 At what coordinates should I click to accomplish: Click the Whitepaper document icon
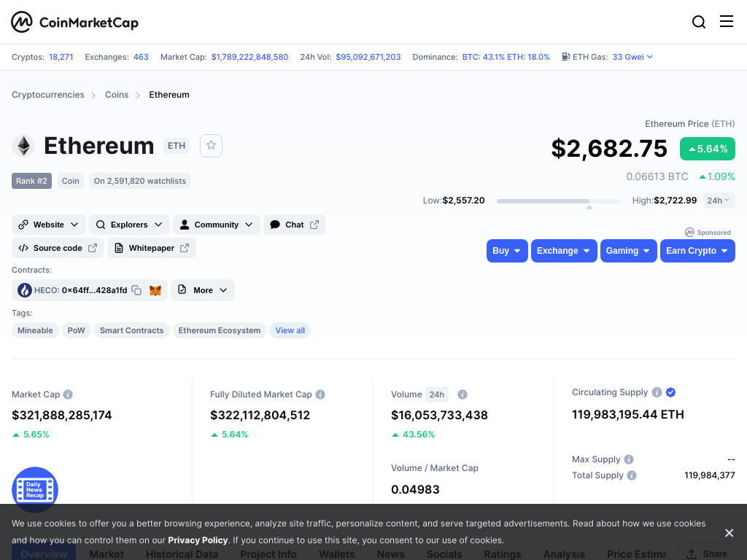[x=119, y=248]
